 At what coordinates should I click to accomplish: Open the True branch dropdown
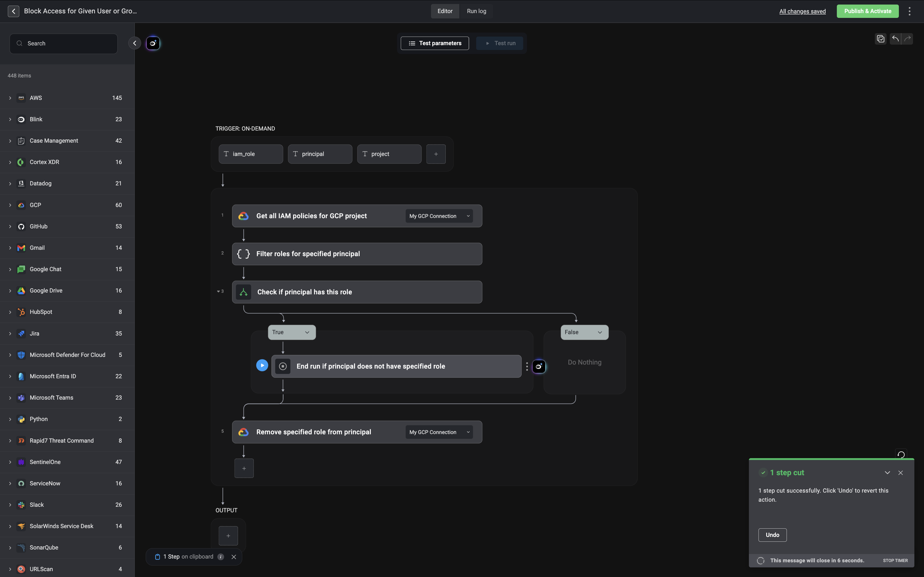(x=292, y=332)
